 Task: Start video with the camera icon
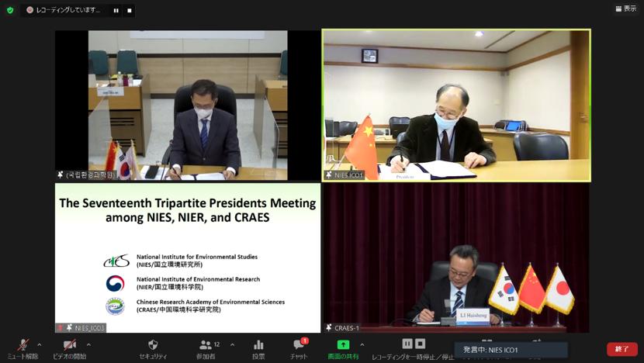(69, 348)
